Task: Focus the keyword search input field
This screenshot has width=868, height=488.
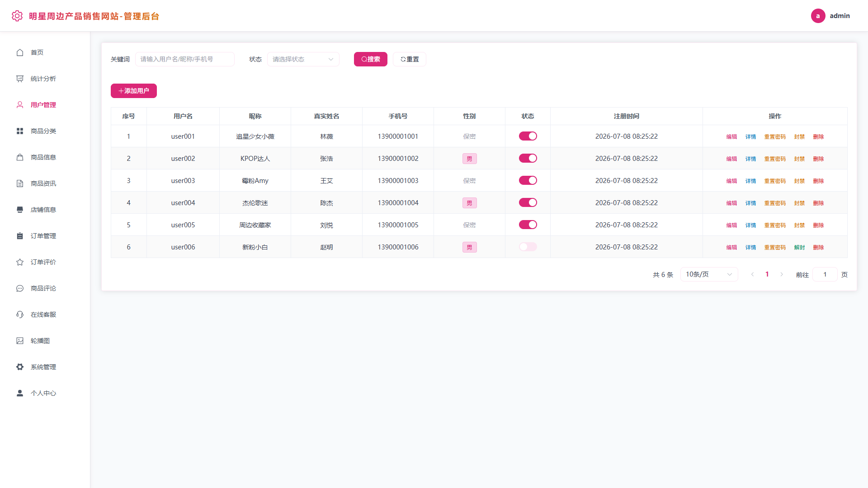Action: (x=185, y=59)
